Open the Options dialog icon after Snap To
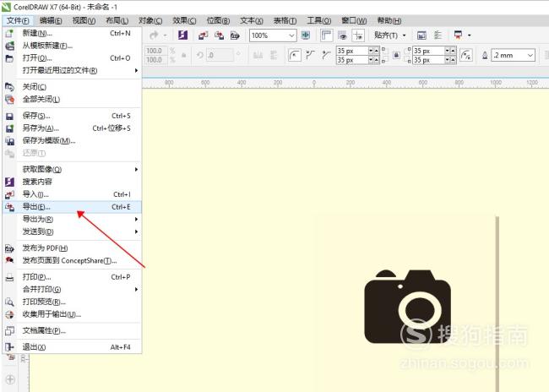The image size is (549, 392). point(421,35)
